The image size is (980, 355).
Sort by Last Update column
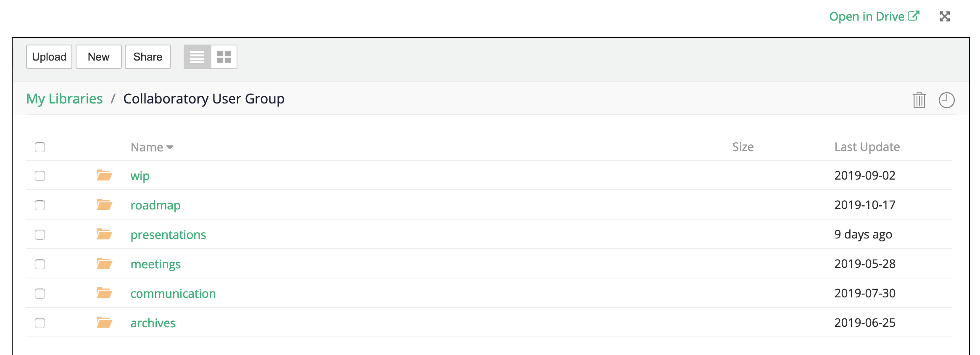tap(867, 147)
